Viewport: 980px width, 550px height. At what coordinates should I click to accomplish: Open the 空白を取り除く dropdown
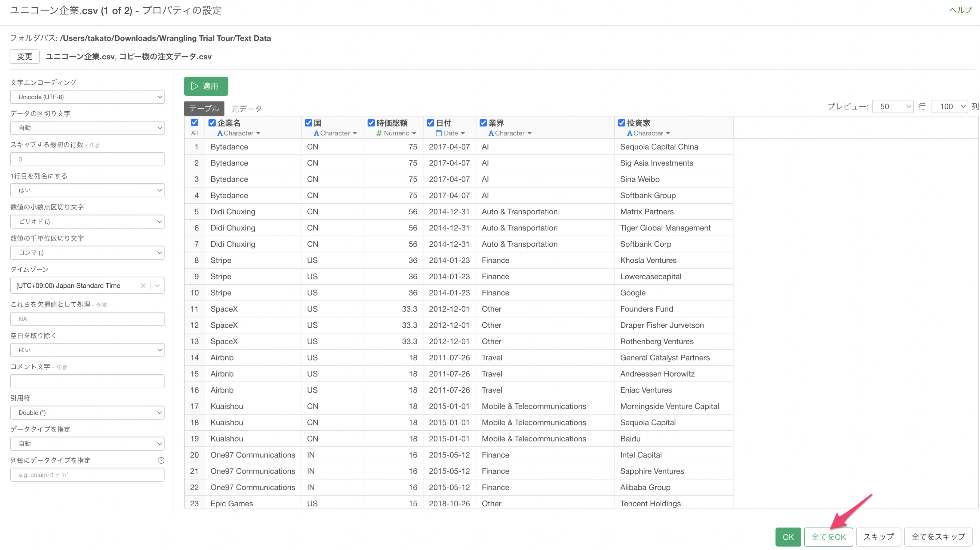point(87,350)
